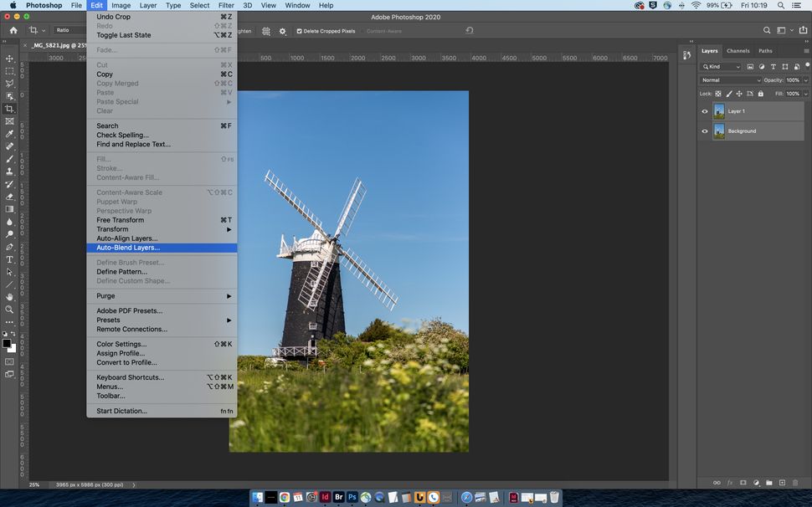Select the Move tool

9,59
